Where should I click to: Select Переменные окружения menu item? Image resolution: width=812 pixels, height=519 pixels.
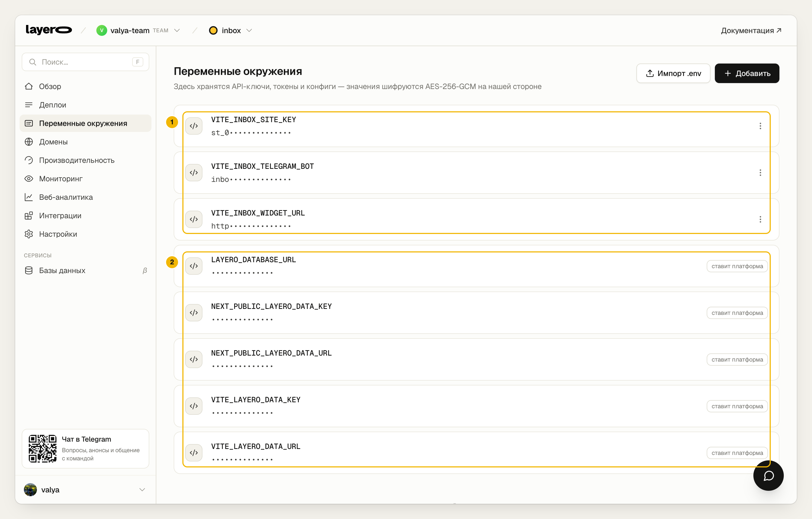[x=85, y=123]
